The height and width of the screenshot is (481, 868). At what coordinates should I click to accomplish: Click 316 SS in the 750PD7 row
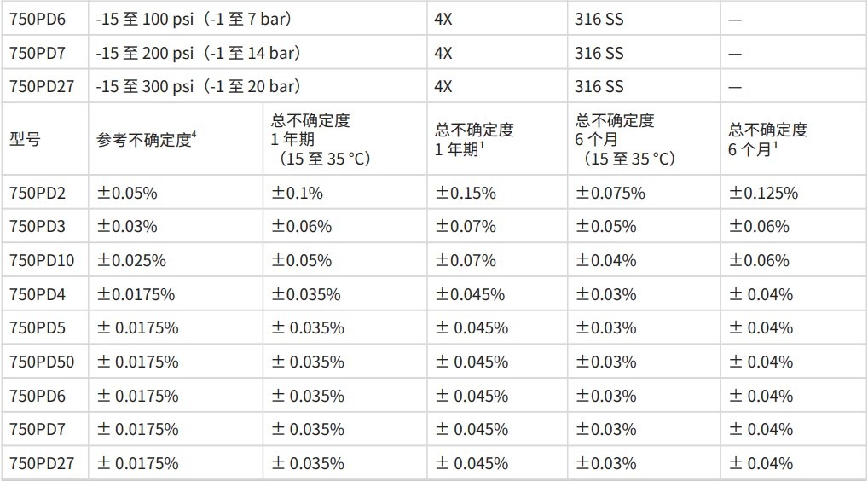[599, 53]
